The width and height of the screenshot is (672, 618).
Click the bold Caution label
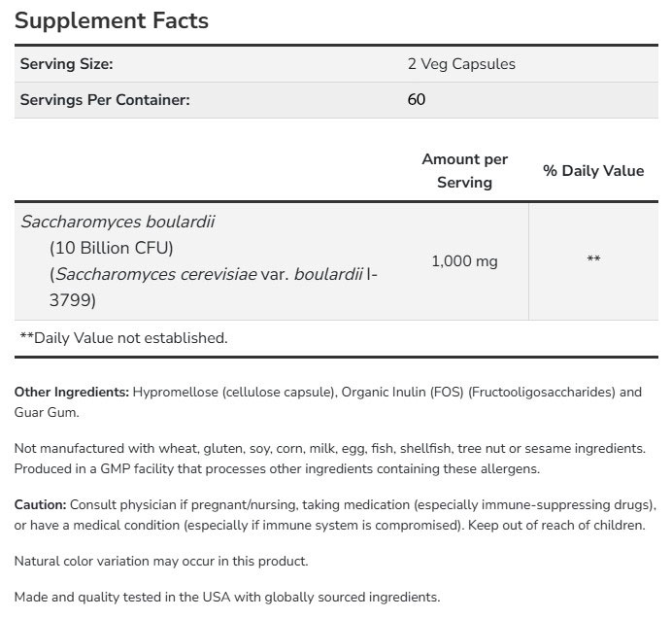pos(41,505)
